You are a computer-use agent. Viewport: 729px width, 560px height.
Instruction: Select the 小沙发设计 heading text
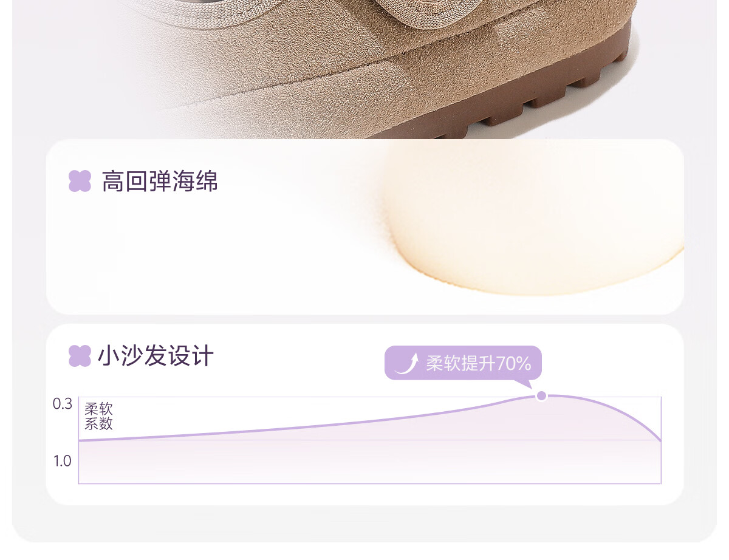(156, 356)
